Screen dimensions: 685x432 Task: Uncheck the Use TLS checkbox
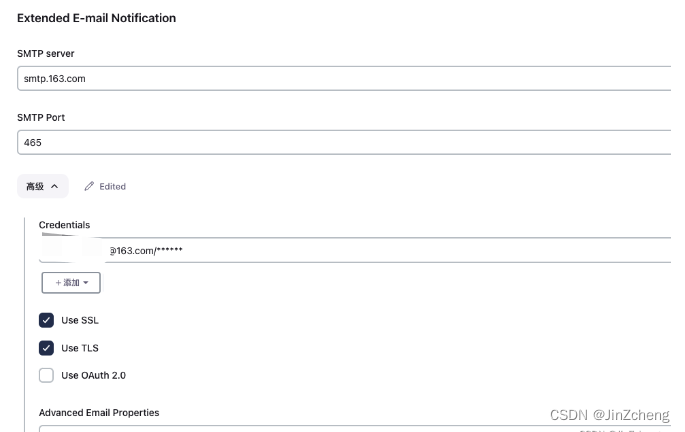[x=46, y=348]
